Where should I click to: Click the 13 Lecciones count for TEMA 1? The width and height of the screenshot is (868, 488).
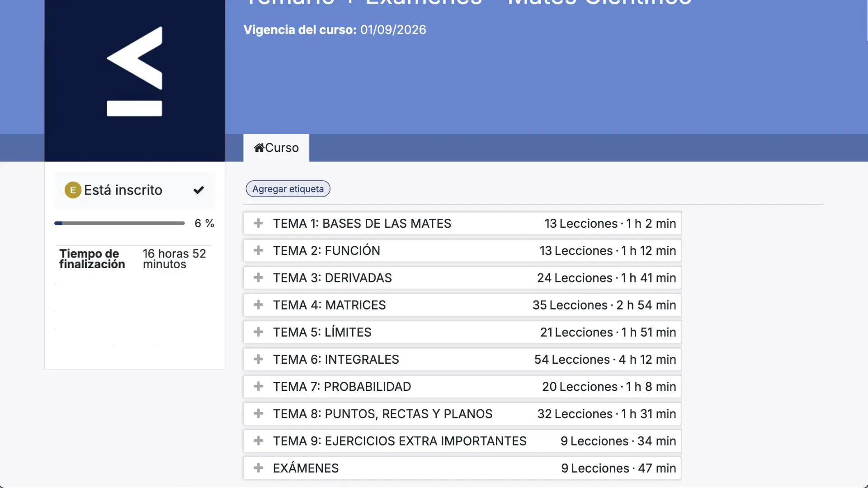[580, 223]
